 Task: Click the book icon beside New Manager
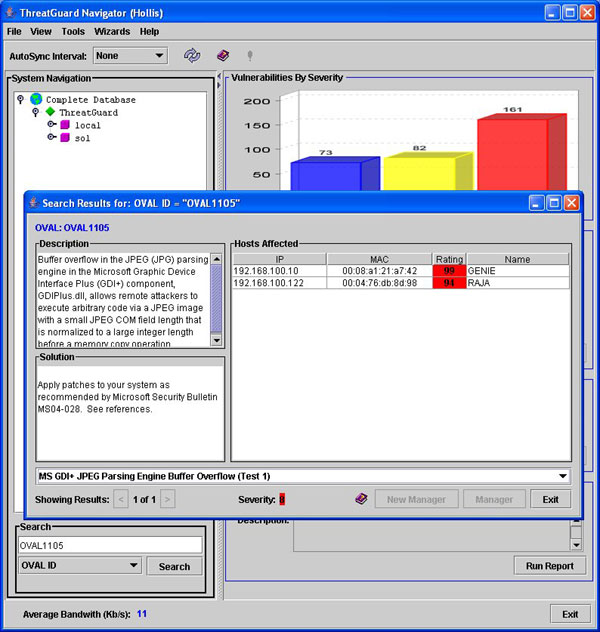pos(361,499)
